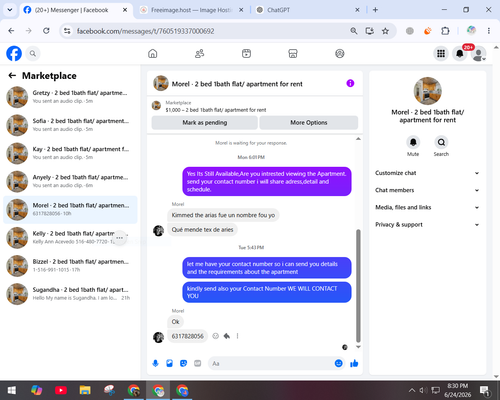Open the Windows Start button
Image resolution: width=500 pixels, height=400 pixels.
click(12, 390)
